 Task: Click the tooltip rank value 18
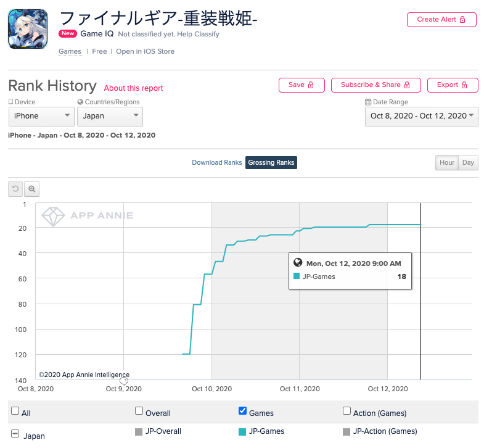tap(401, 276)
